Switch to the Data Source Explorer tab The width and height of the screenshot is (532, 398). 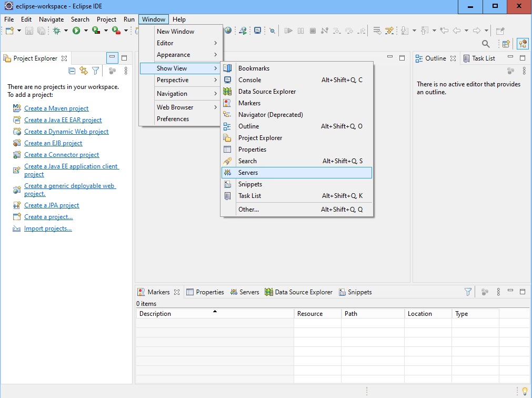(298, 292)
